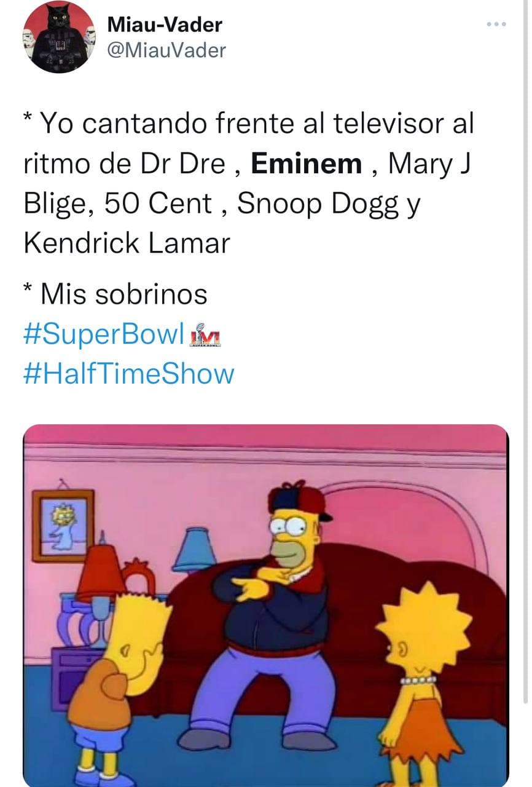The height and width of the screenshot is (787, 532).
Task: Click the 'Kendrick Lamar' text line
Action: [x=127, y=243]
